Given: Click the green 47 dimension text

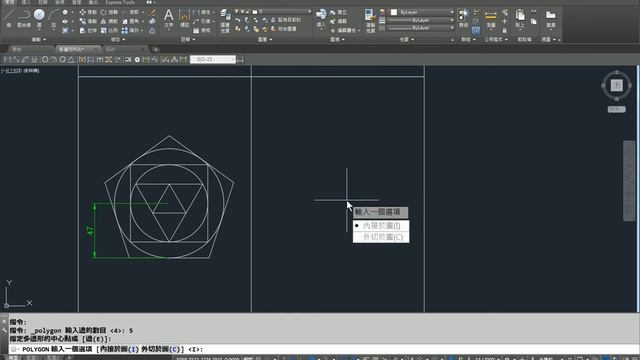Looking at the screenshot, I should click(90, 231).
